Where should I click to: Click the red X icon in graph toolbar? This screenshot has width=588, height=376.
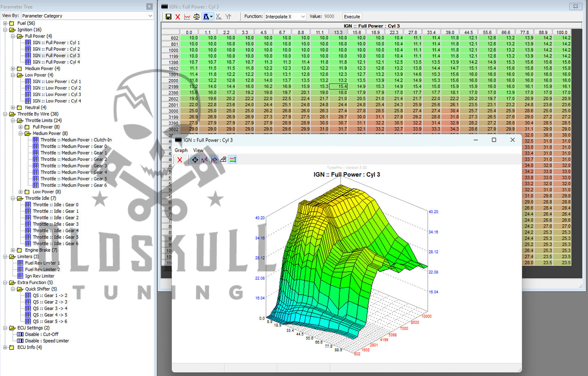[179, 160]
